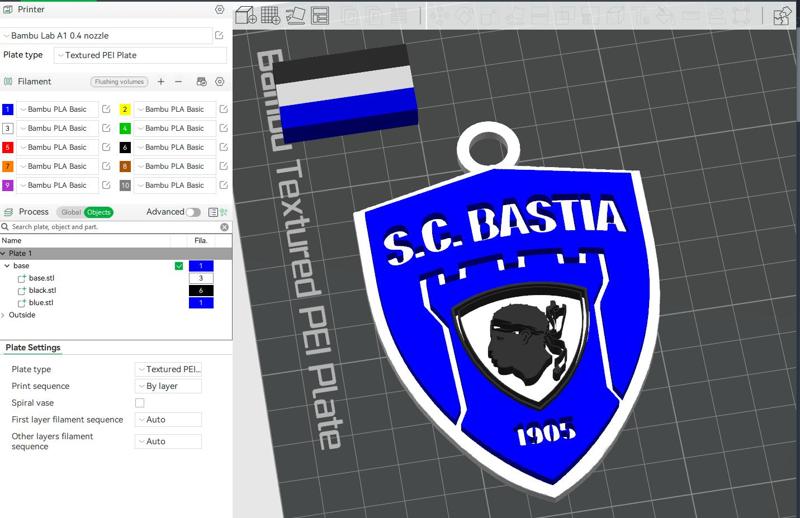Add a filament with plus icon

pyautogui.click(x=161, y=82)
